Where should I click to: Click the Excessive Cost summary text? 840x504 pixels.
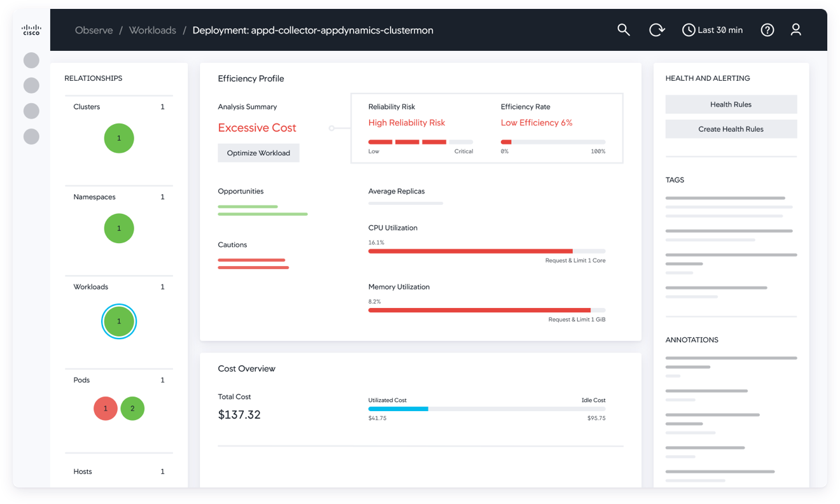tap(257, 128)
